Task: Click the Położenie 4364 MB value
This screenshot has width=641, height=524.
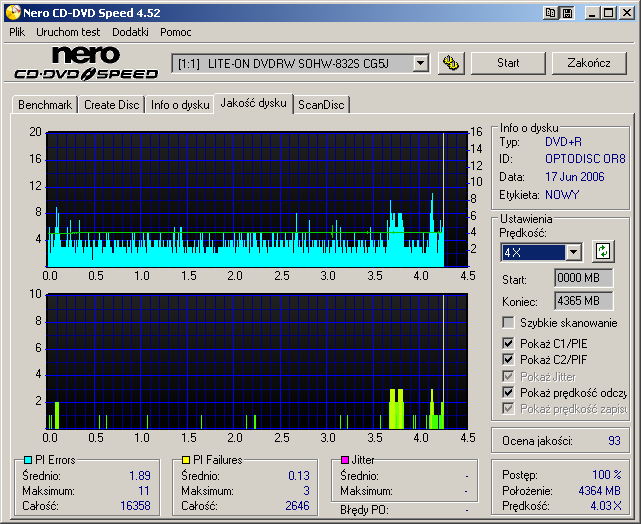Action: [x=600, y=490]
